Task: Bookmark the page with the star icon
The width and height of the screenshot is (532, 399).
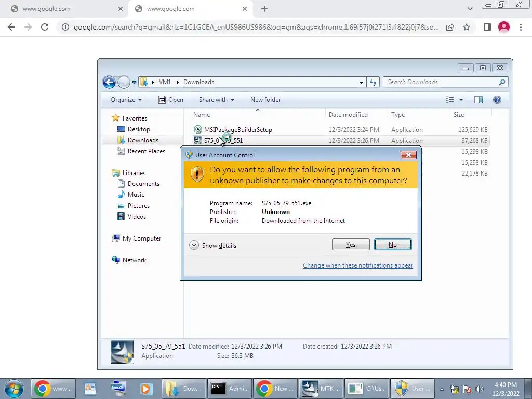Action: tap(467, 27)
